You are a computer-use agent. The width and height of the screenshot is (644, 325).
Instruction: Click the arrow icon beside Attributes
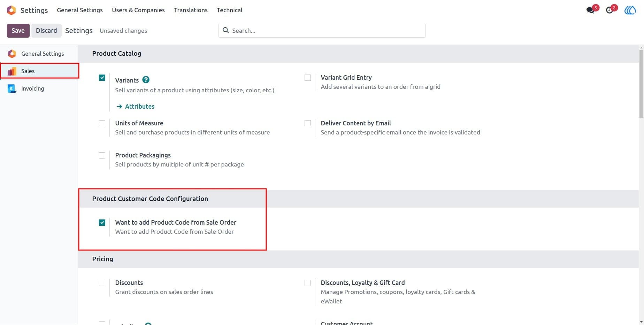click(x=119, y=106)
